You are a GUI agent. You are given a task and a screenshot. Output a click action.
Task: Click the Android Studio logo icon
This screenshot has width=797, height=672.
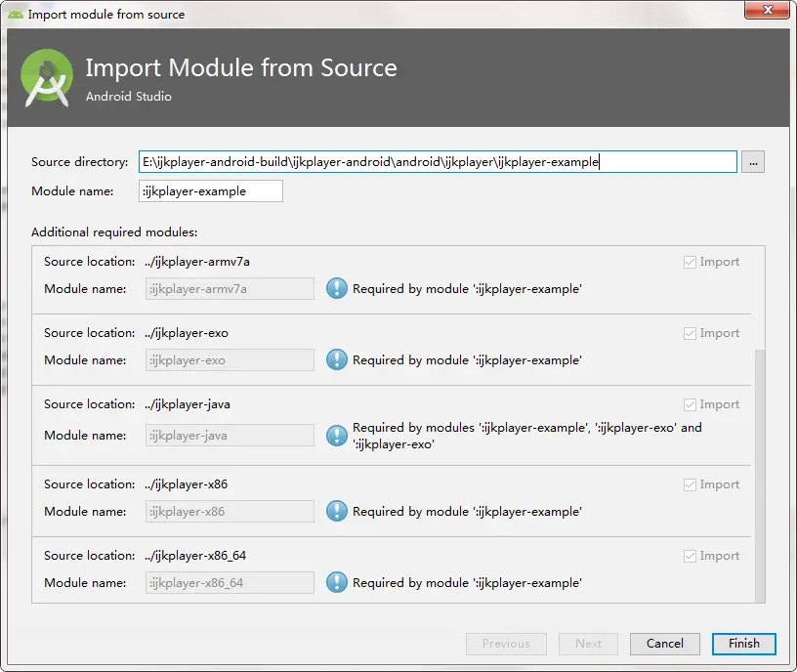48,78
